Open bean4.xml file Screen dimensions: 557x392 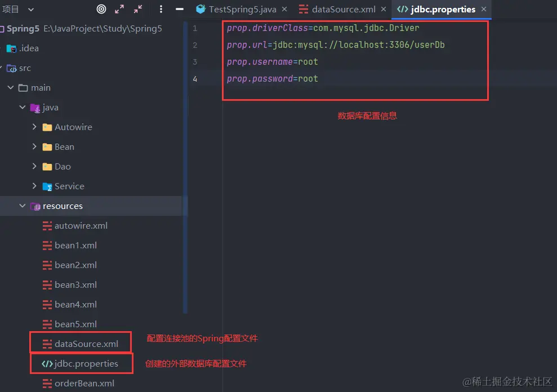[x=75, y=305]
